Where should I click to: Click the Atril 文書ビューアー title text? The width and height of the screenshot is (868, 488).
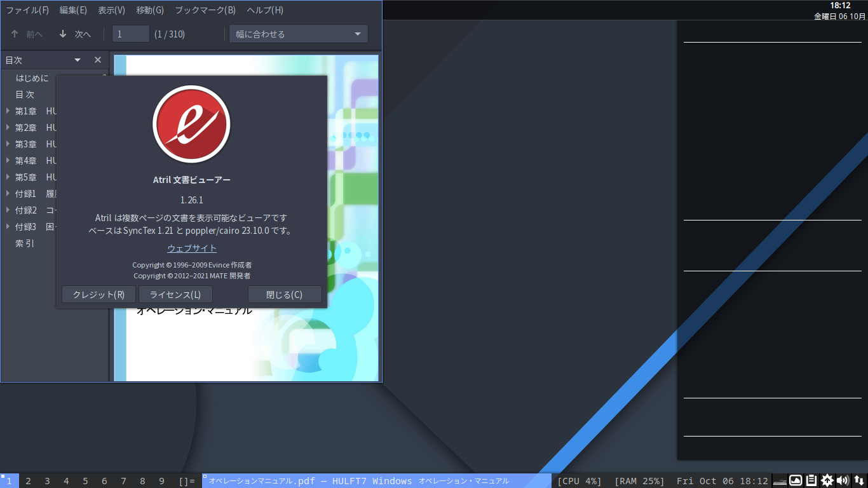coord(192,180)
